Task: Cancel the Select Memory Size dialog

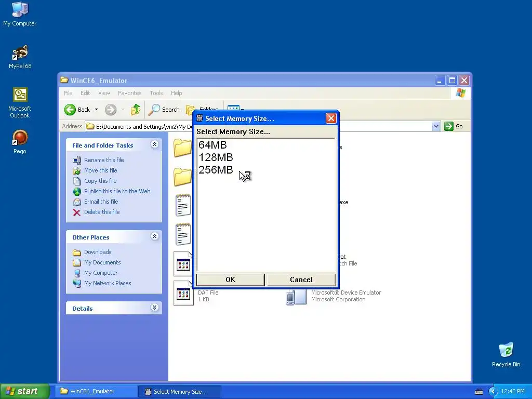Action: [301, 280]
